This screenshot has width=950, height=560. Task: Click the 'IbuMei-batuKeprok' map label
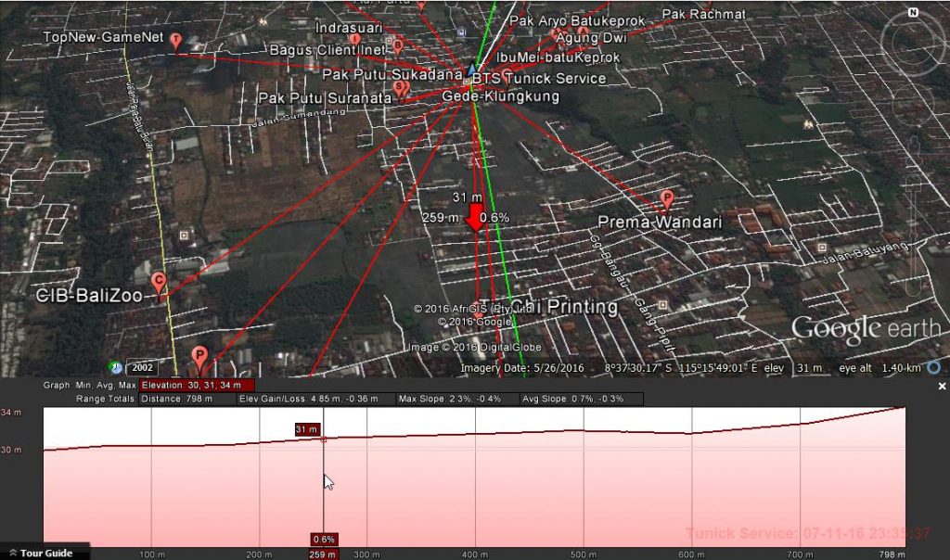[558, 57]
